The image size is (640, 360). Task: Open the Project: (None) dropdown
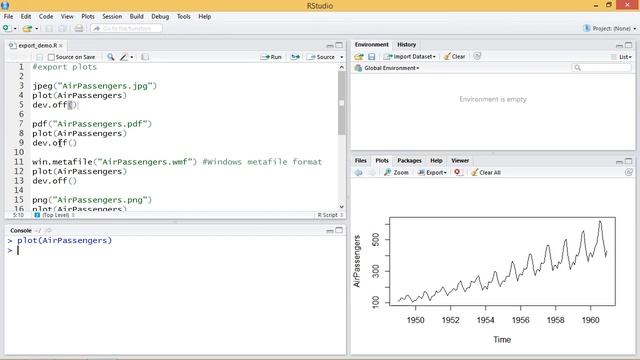pos(610,29)
